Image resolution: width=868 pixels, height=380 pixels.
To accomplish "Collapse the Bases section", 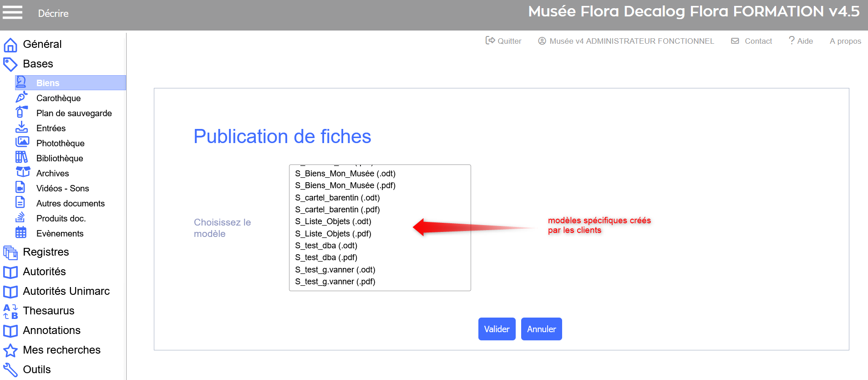I will click(x=38, y=64).
